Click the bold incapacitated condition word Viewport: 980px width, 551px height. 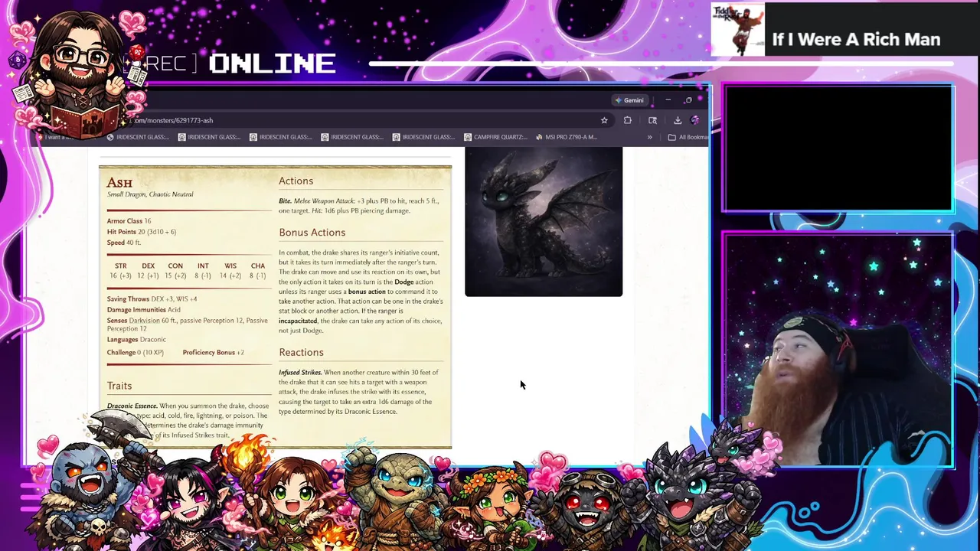tap(298, 321)
